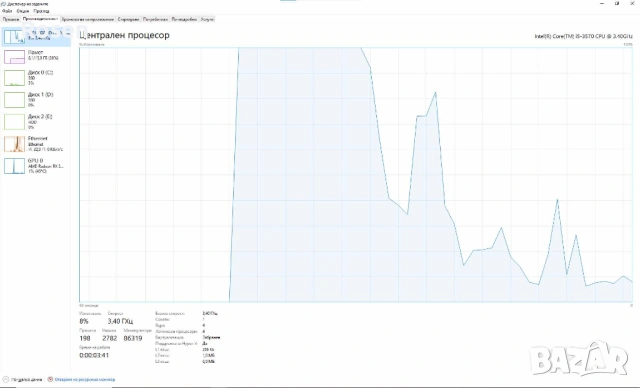Close the Task Manager window
640x388 pixels.
(632, 3)
